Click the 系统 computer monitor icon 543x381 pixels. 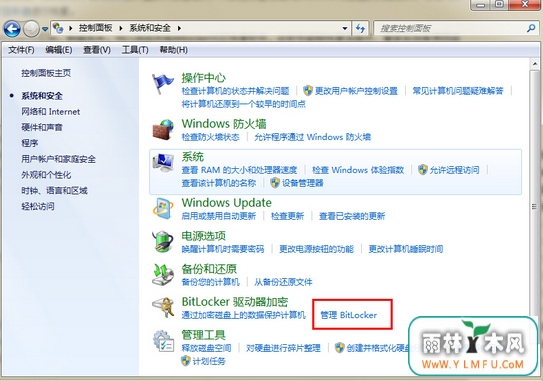pyautogui.click(x=163, y=162)
